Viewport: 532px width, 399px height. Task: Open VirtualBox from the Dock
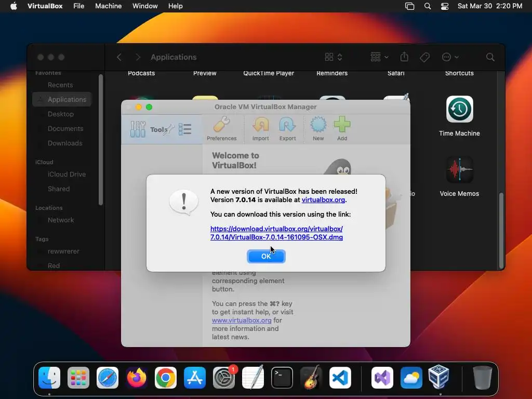point(440,377)
